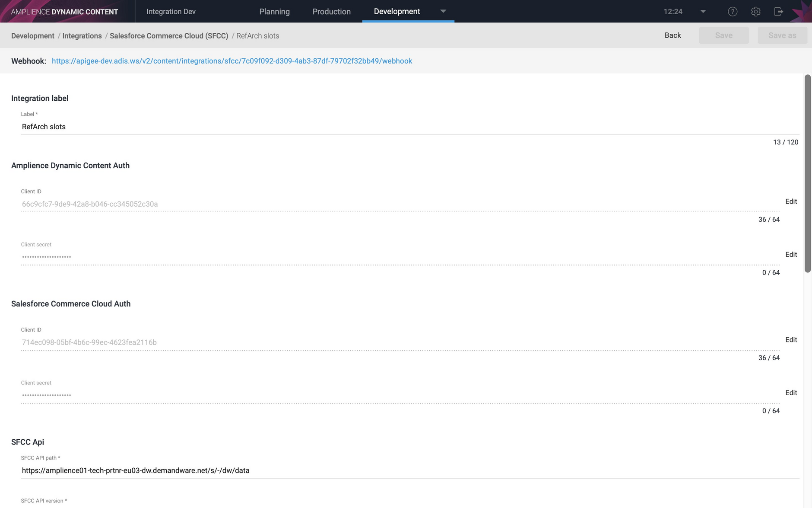Click the Save as button

[x=782, y=35]
